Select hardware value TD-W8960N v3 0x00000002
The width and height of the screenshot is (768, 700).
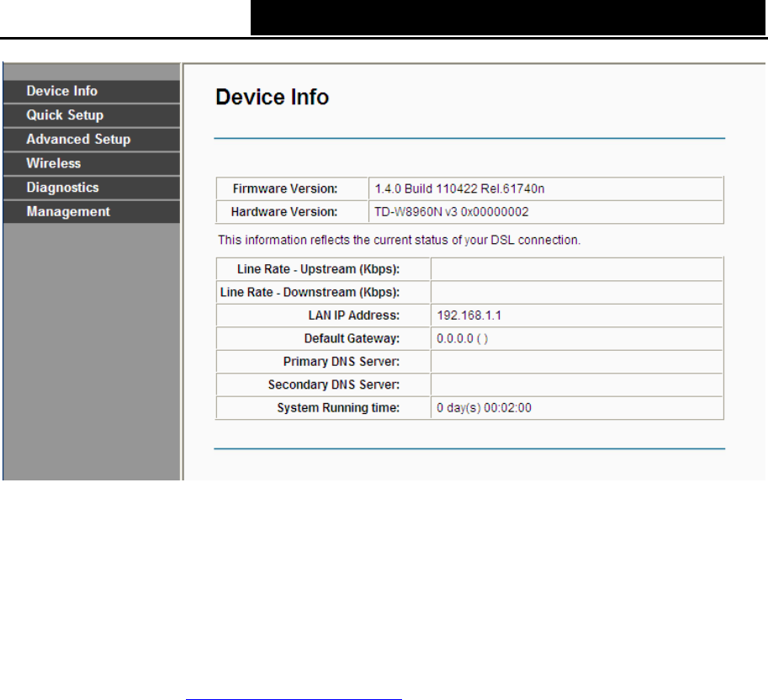(x=452, y=212)
